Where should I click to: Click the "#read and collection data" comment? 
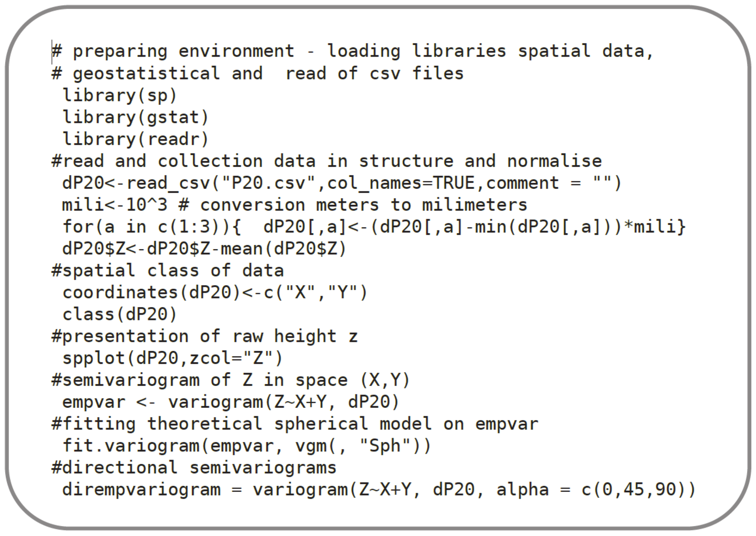point(326,161)
